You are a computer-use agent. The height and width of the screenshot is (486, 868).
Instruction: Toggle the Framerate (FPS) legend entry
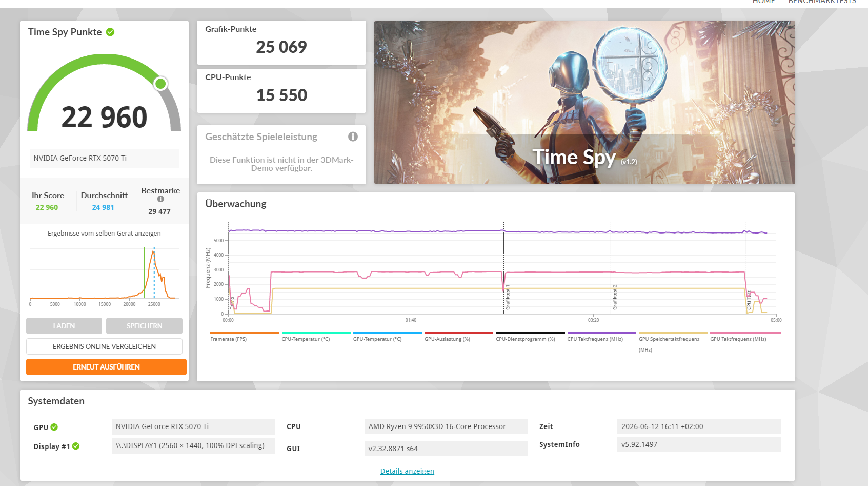coord(245,336)
